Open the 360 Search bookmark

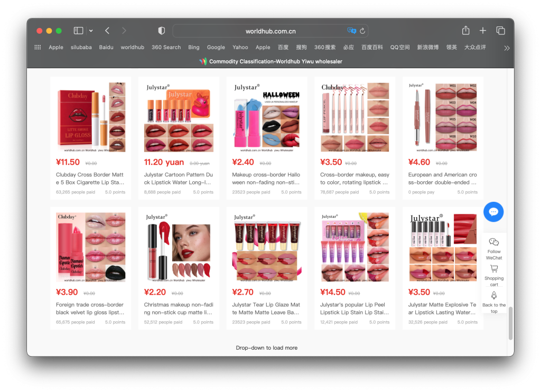[166, 47]
